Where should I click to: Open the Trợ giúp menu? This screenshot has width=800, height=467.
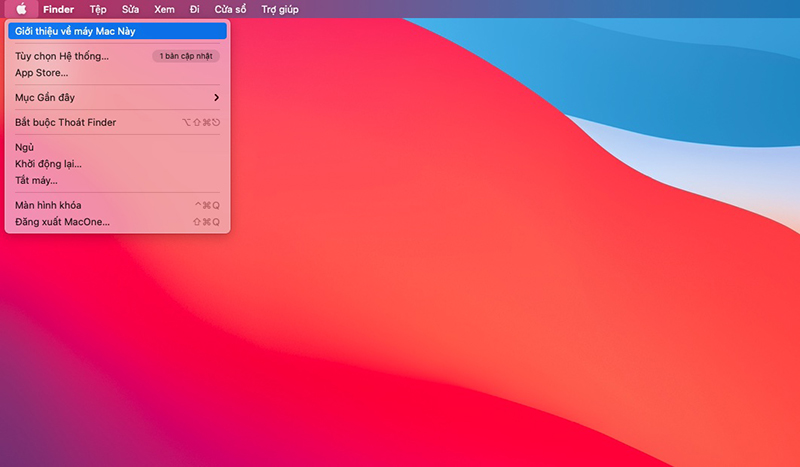point(280,9)
